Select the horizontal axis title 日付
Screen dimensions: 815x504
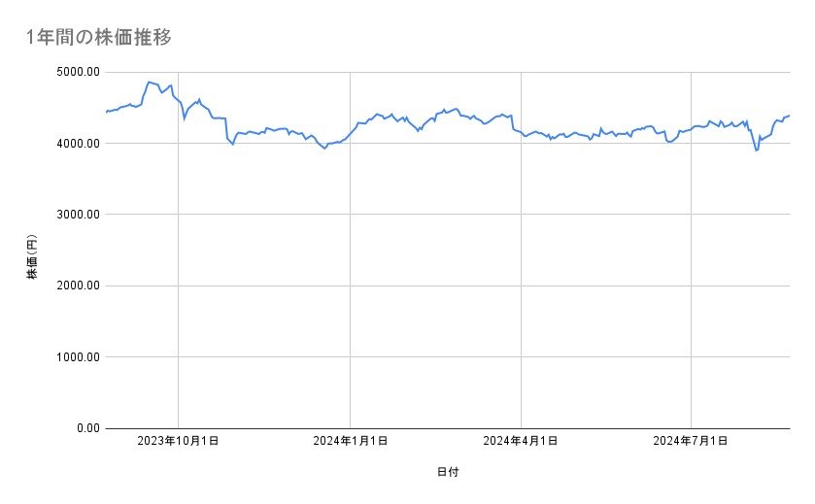[448, 472]
